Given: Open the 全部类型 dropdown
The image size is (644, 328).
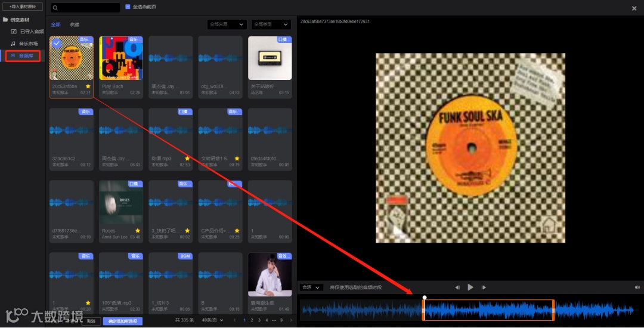Looking at the screenshot, I should (x=271, y=24).
